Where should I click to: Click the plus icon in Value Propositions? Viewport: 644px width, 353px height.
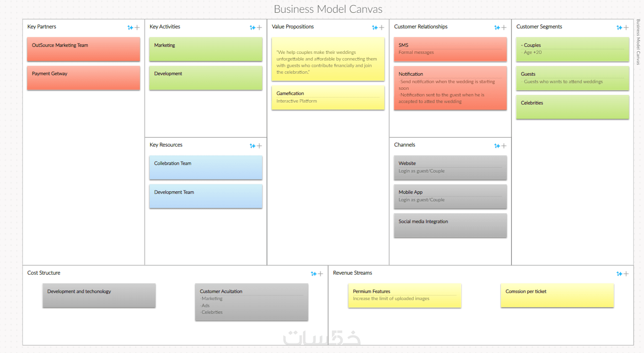381,27
